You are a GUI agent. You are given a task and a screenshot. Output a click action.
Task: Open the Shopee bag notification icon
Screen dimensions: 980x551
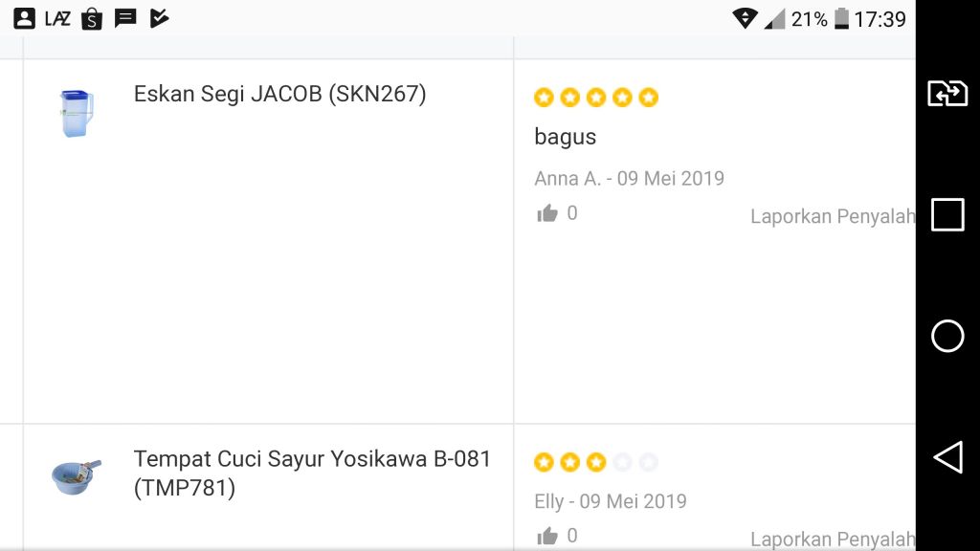(x=92, y=19)
